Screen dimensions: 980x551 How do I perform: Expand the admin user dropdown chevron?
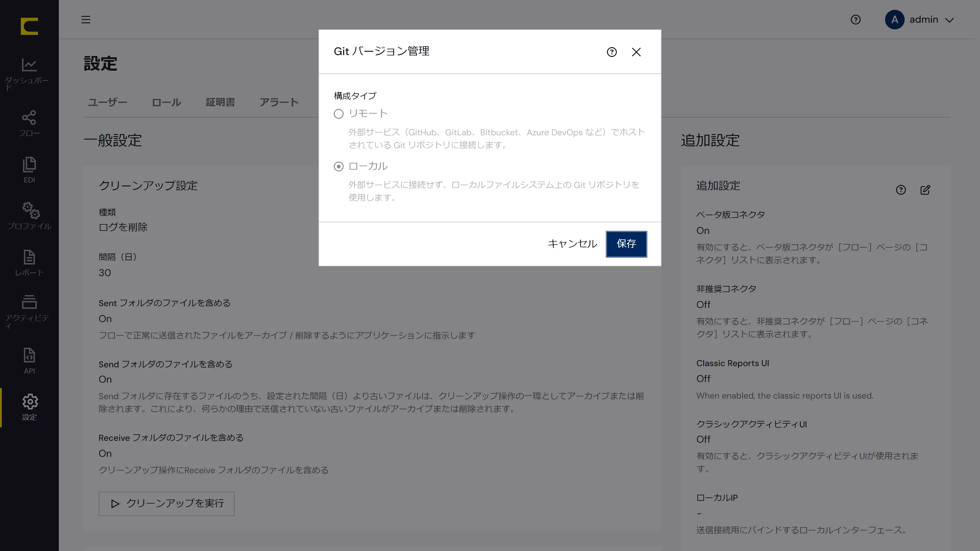point(949,20)
